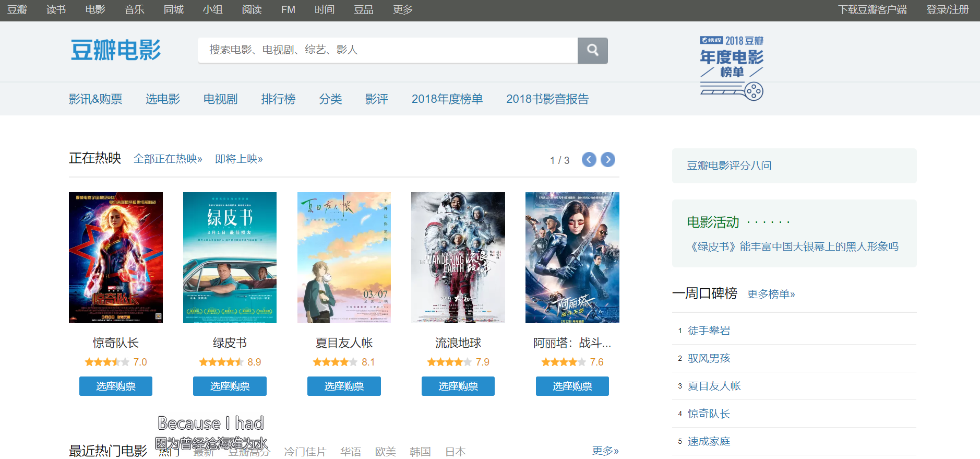Open 音乐 in top bar
This screenshot has width=980, height=459.
pos(135,9)
